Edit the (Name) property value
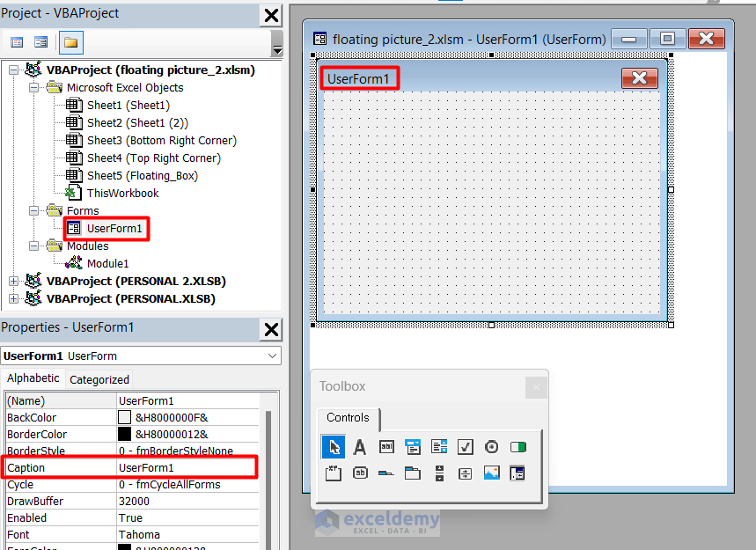This screenshot has height=550, width=756. click(187, 401)
